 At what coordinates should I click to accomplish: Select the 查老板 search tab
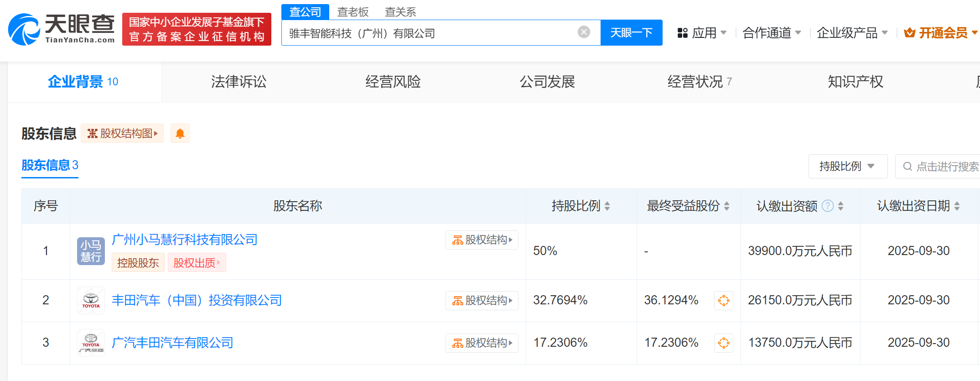pyautogui.click(x=353, y=12)
